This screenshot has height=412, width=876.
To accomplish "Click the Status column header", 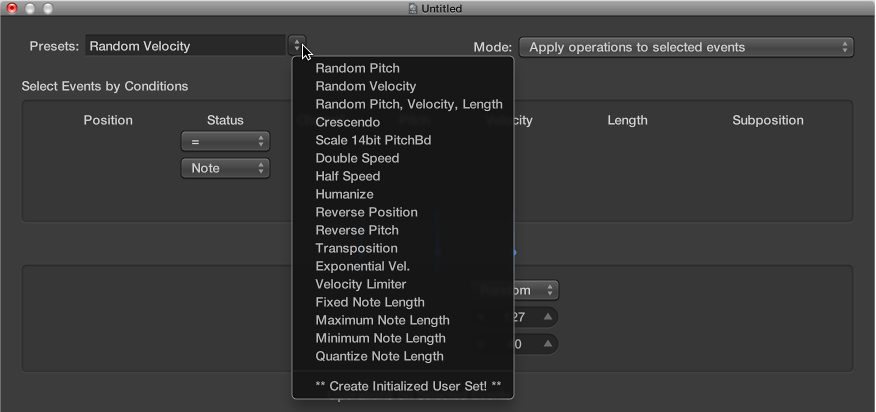I will (225, 120).
